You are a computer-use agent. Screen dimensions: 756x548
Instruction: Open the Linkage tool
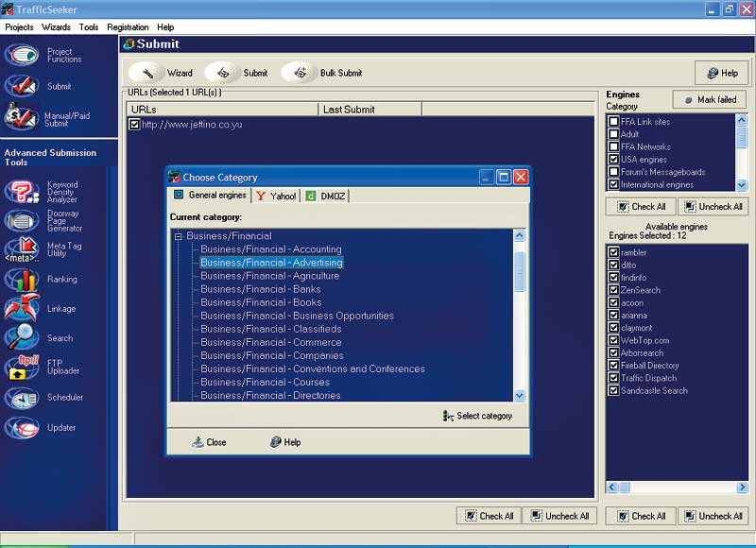[40, 308]
